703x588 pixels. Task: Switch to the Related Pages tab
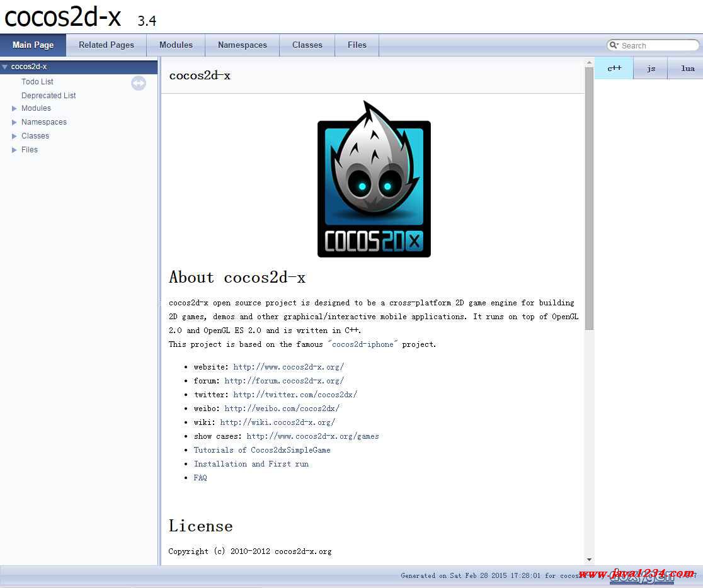pyautogui.click(x=106, y=45)
